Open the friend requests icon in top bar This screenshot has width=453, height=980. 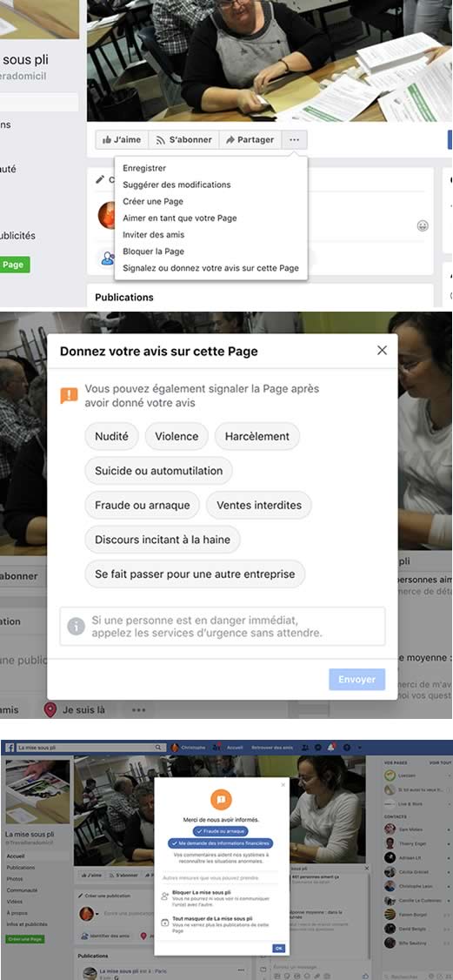tap(304, 747)
